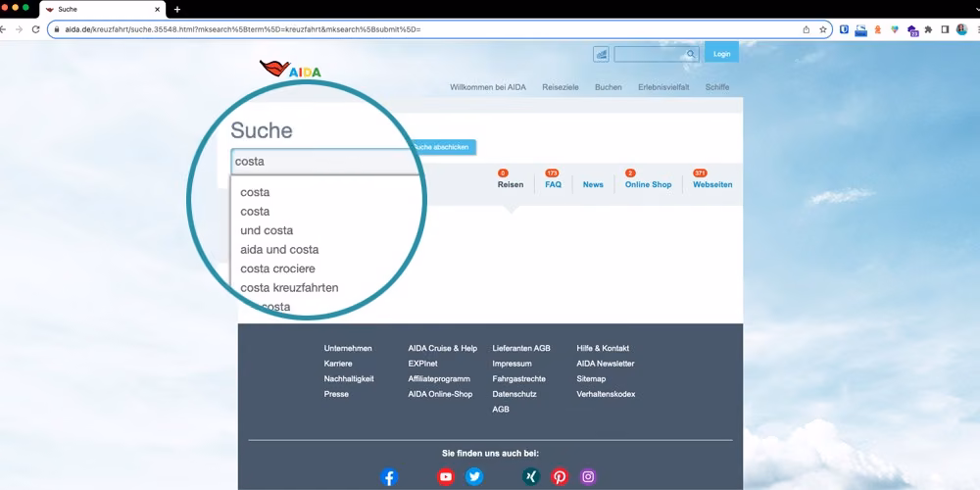The height and width of the screenshot is (490, 980).
Task: Open AIDA Twitter profile icon
Action: 474,477
